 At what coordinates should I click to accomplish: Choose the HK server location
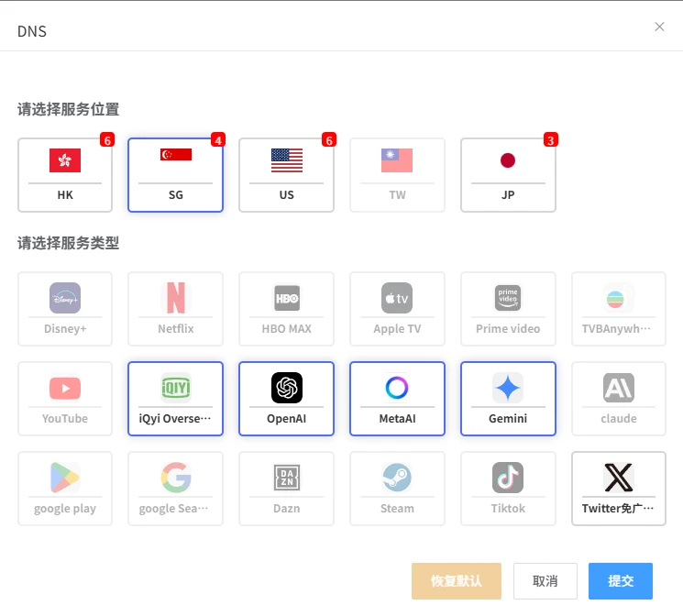pyautogui.click(x=65, y=175)
